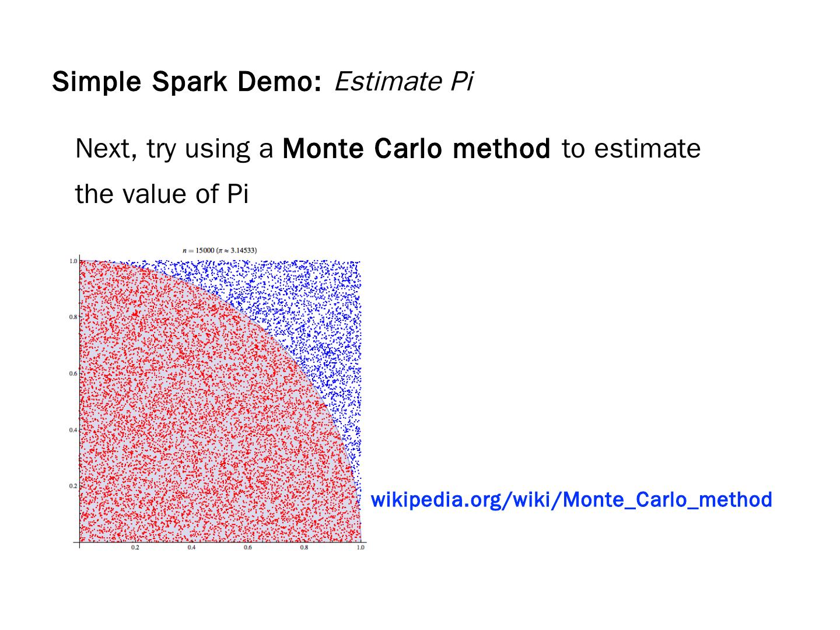Image resolution: width=840 pixels, height=630 pixels.
Task: Click the 0.6 label on the y-axis
Action: pyautogui.click(x=73, y=373)
